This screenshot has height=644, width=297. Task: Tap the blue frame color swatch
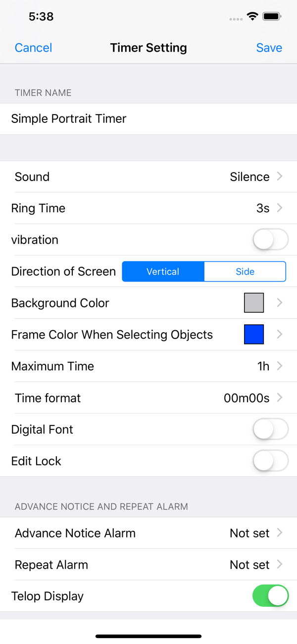[x=254, y=335]
